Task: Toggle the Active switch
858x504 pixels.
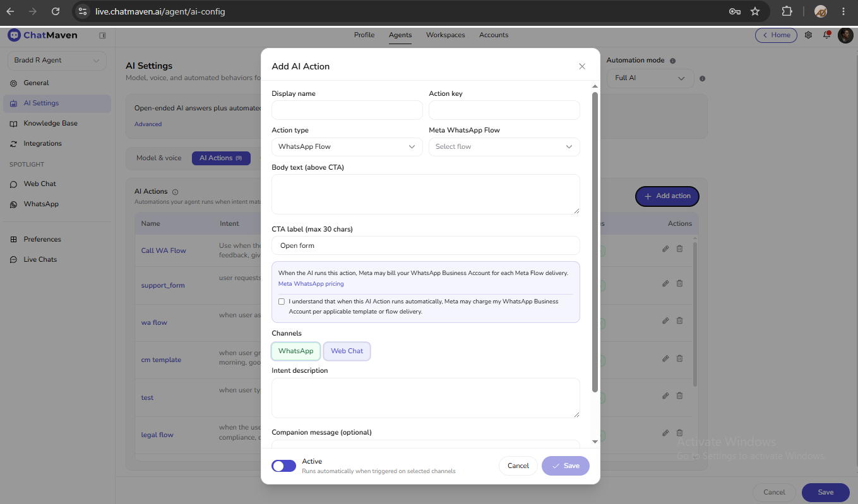Action: (x=283, y=466)
